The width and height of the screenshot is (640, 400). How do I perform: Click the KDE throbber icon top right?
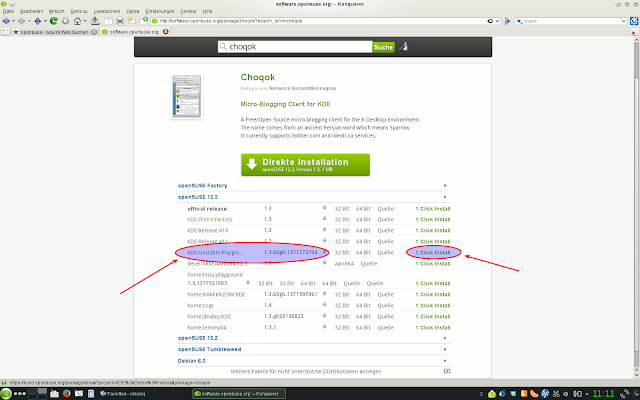click(x=634, y=21)
